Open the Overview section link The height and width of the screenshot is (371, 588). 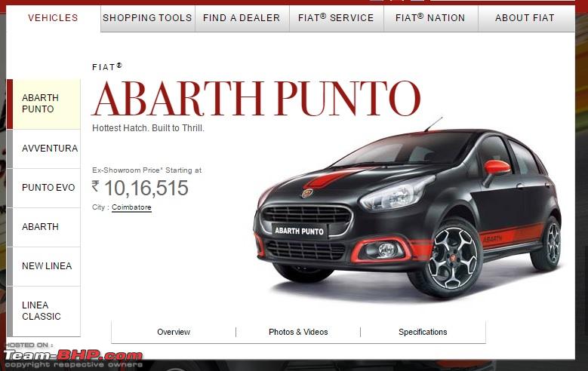174,332
